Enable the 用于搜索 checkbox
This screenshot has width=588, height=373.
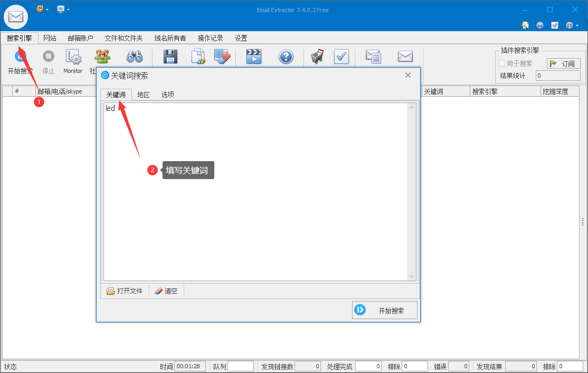[x=501, y=63]
